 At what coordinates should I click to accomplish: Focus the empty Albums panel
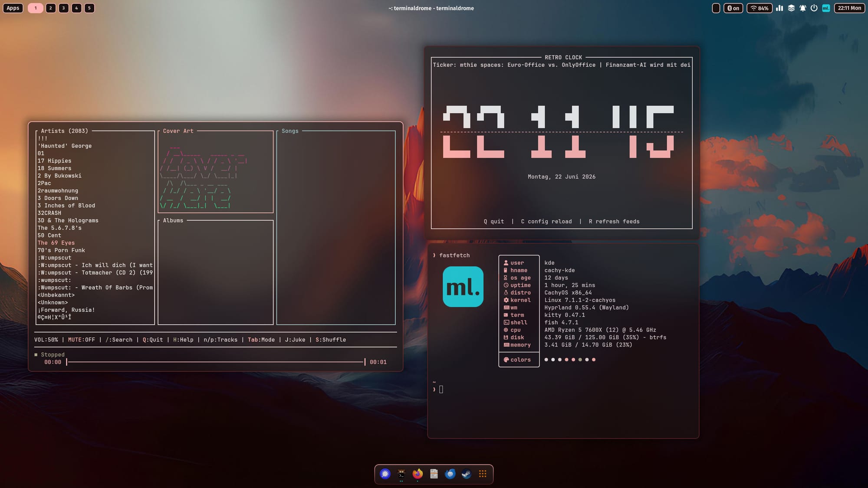pyautogui.click(x=216, y=273)
